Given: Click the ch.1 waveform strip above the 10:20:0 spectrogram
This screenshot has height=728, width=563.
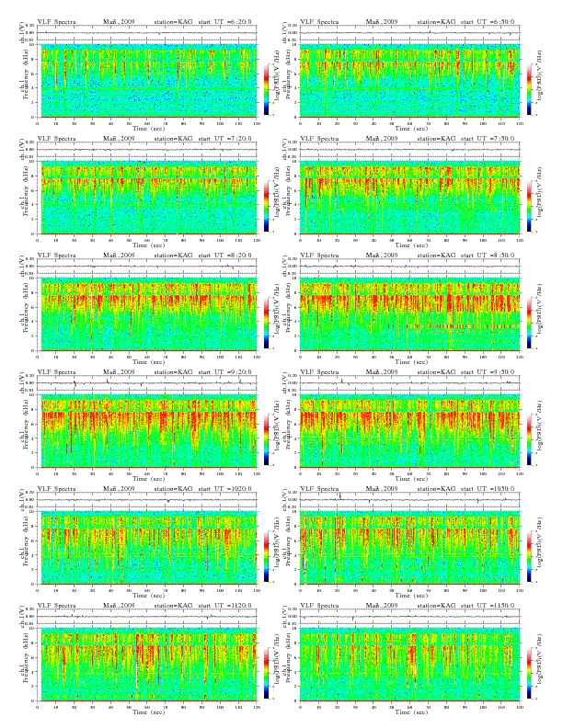Looking at the screenshot, I should 147,500.
